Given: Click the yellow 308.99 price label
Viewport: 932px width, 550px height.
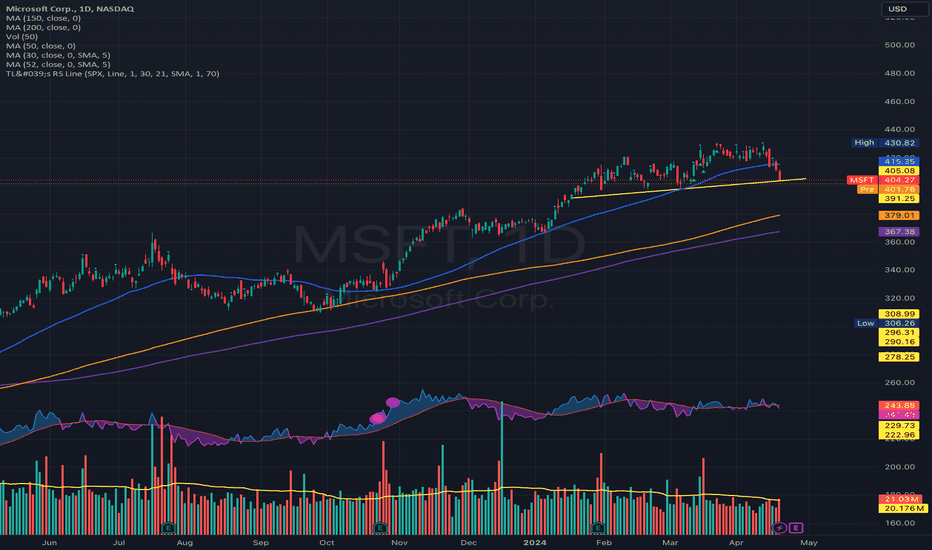Looking at the screenshot, I should tap(899, 314).
